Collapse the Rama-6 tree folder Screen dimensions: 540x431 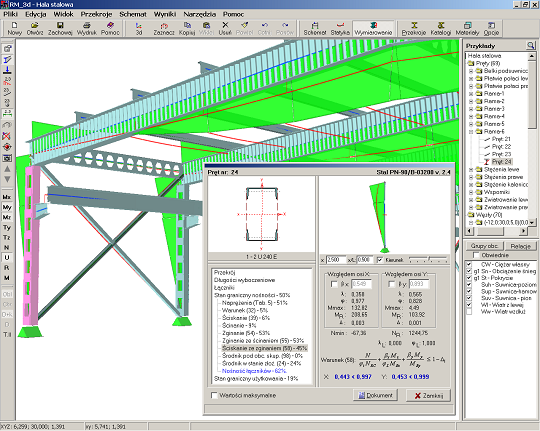click(x=471, y=131)
